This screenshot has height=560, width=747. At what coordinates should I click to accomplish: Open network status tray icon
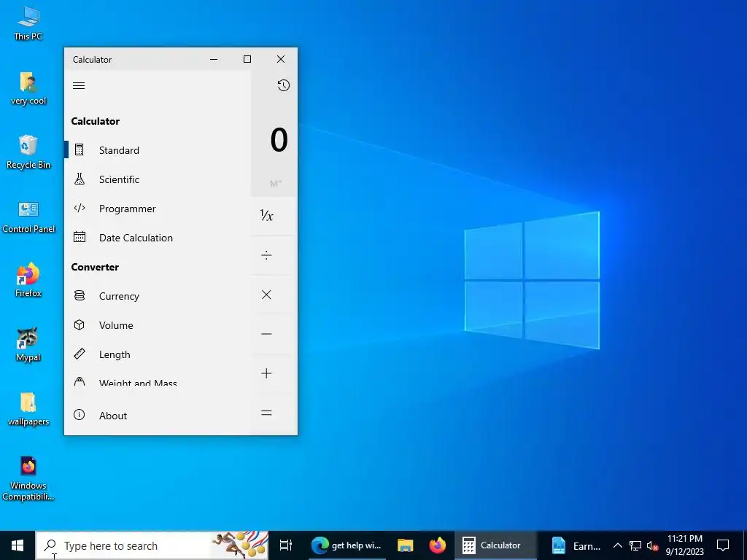(x=635, y=545)
